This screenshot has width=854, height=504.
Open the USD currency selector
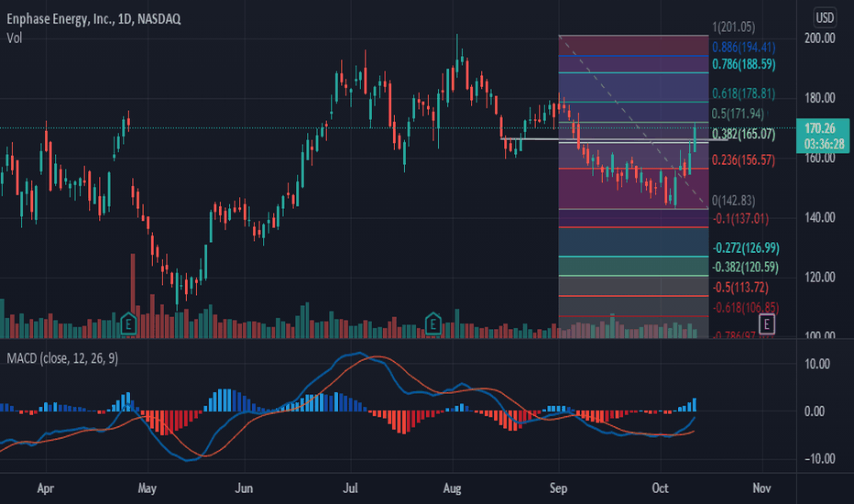(824, 18)
